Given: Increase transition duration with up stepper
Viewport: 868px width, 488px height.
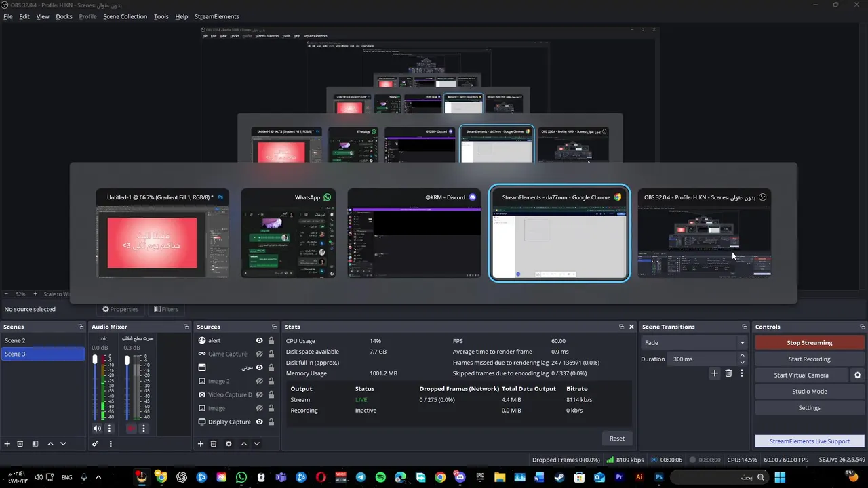Looking at the screenshot, I should click(x=742, y=355).
